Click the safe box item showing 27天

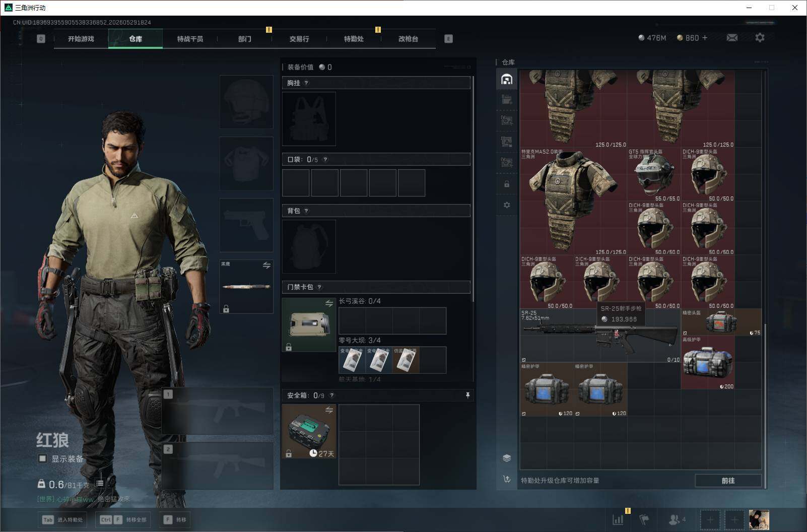coord(309,432)
